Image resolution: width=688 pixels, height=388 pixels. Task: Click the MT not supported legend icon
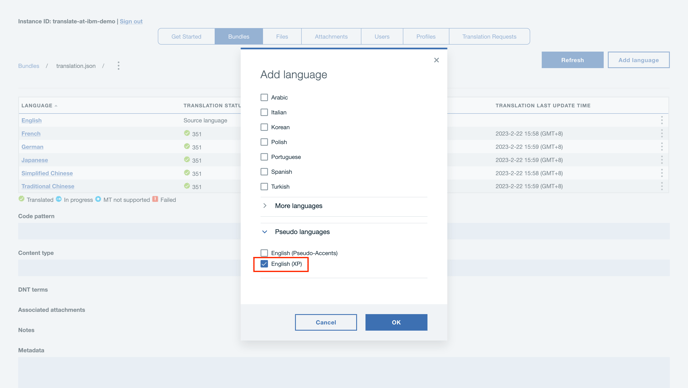98,199
